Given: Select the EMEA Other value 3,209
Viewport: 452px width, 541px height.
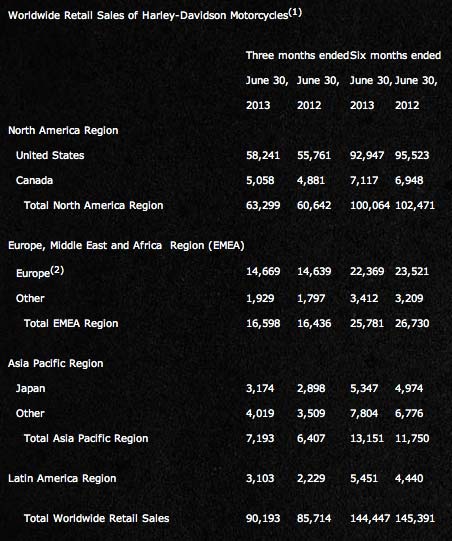Looking at the screenshot, I should (409, 298).
